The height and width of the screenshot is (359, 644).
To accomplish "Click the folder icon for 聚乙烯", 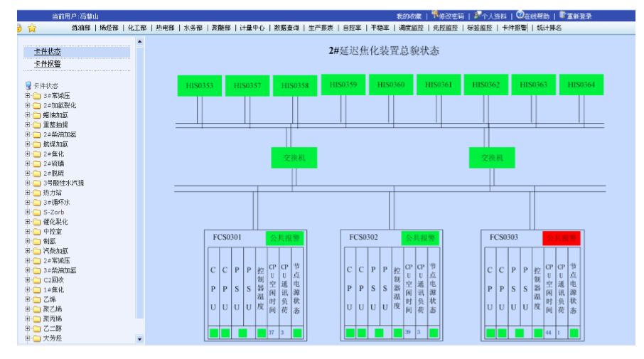I will pos(36,309).
